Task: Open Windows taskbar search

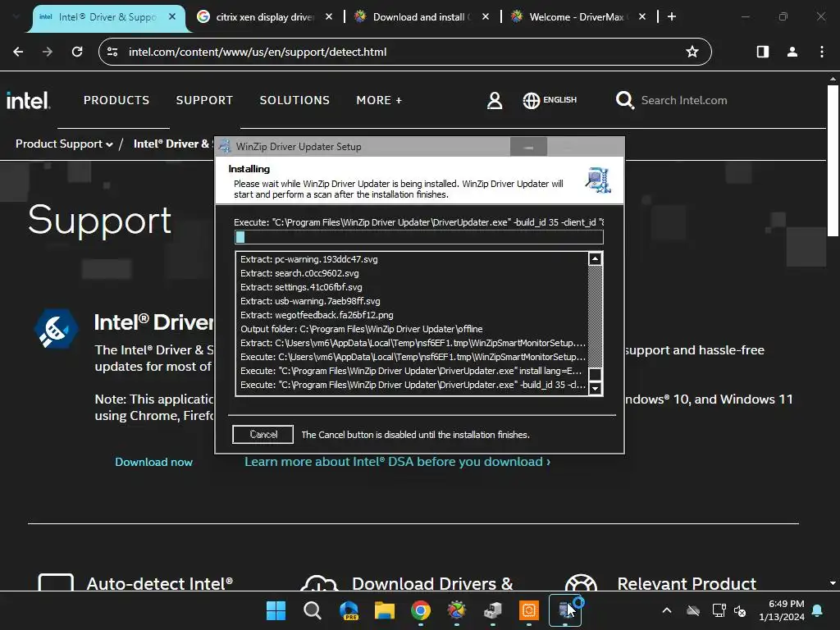Action: 313,610
